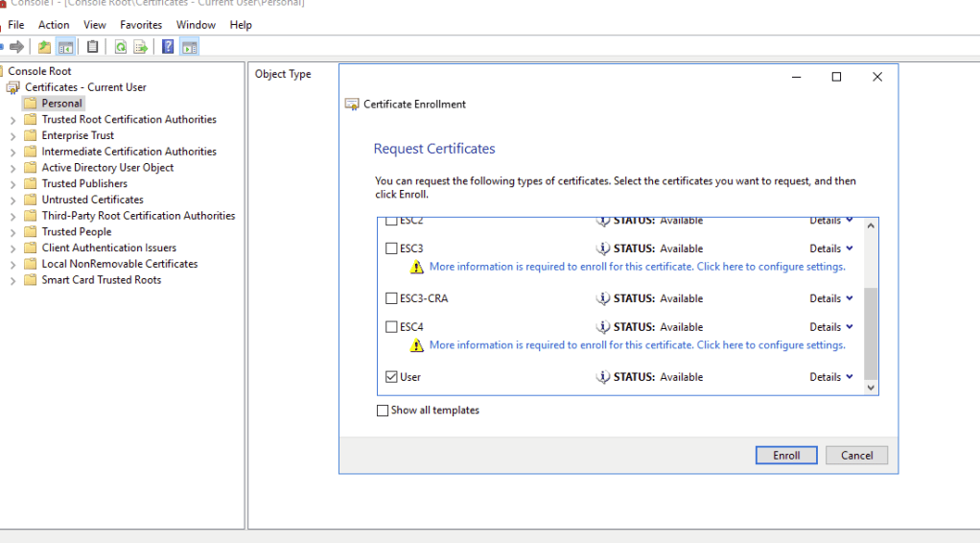980x543 pixels.
Task: Toggle Show/Hide Console Tree icon
Action: point(65,47)
